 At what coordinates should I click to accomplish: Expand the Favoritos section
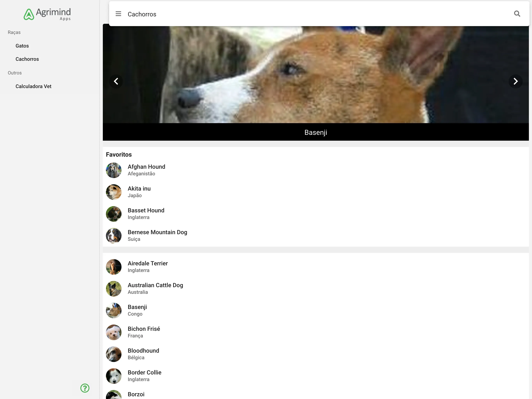coord(119,154)
